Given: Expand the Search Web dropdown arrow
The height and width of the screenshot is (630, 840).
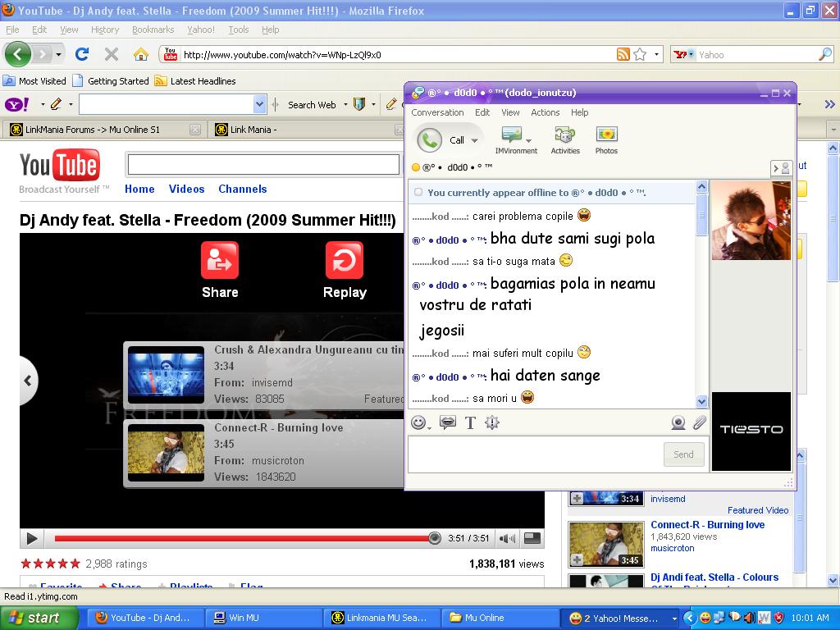Looking at the screenshot, I should (345, 104).
